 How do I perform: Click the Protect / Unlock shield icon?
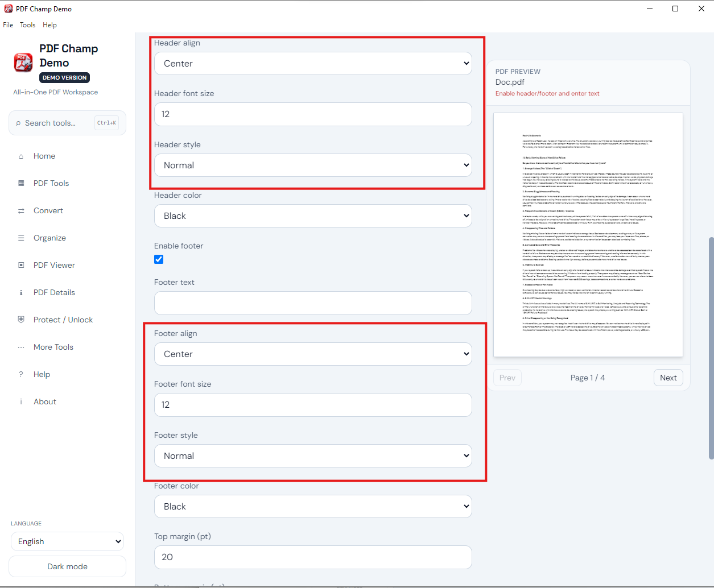coord(21,320)
